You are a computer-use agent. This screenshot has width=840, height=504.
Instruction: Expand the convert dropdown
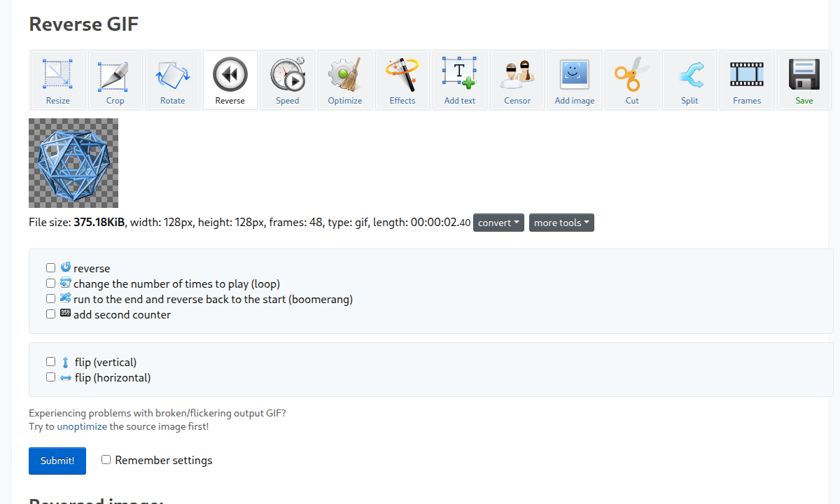pyautogui.click(x=498, y=223)
